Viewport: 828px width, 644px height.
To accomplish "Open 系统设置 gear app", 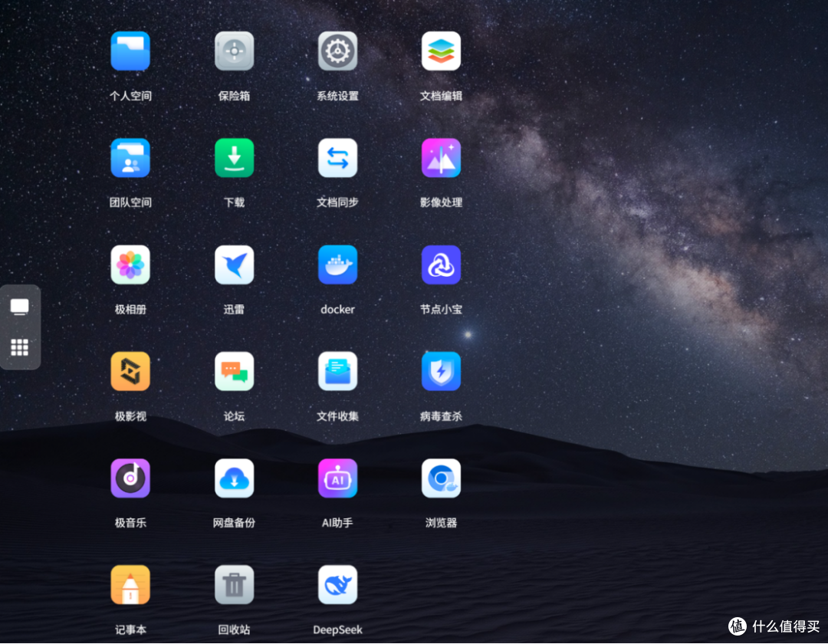I will click(337, 51).
